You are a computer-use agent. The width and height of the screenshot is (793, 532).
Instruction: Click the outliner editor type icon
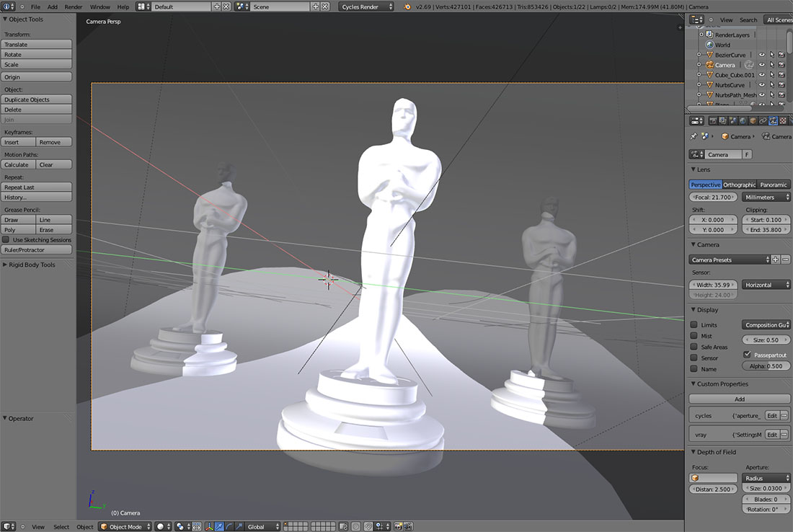coord(696,19)
